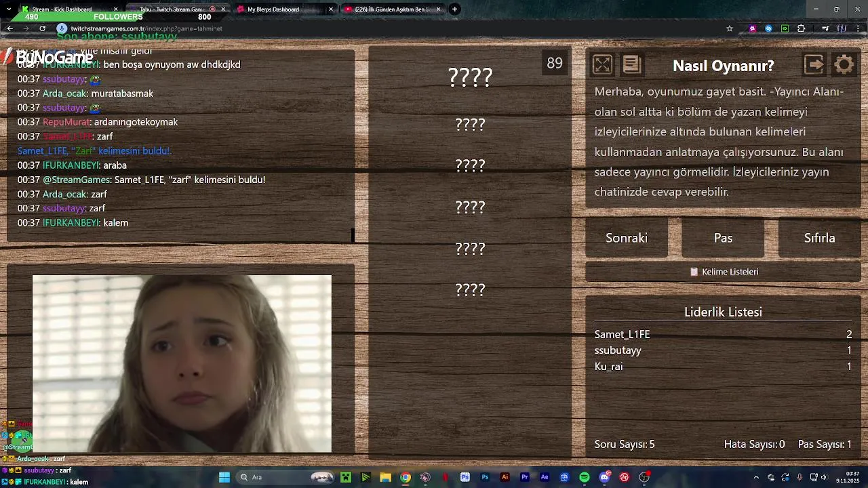The height and width of the screenshot is (488, 868).
Task: Open the fullscreen expand icon
Action: tap(602, 64)
